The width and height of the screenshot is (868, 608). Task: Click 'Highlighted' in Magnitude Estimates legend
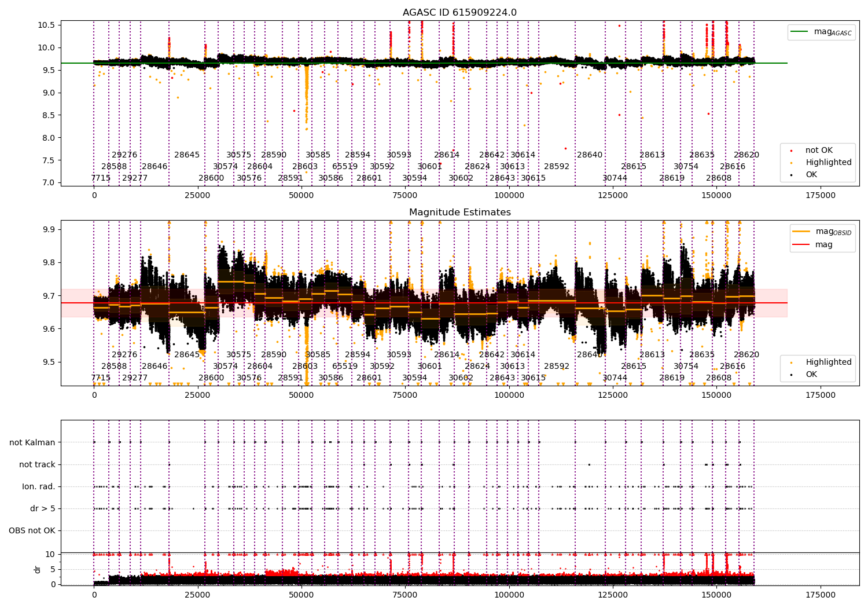pos(829,362)
